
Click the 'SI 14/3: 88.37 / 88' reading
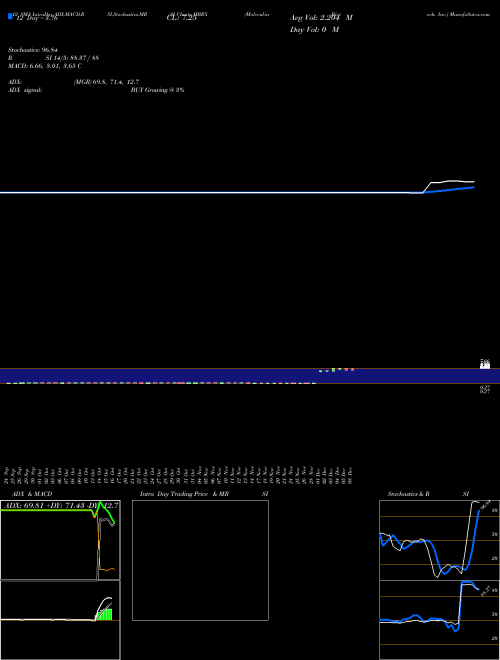click(x=72, y=58)
